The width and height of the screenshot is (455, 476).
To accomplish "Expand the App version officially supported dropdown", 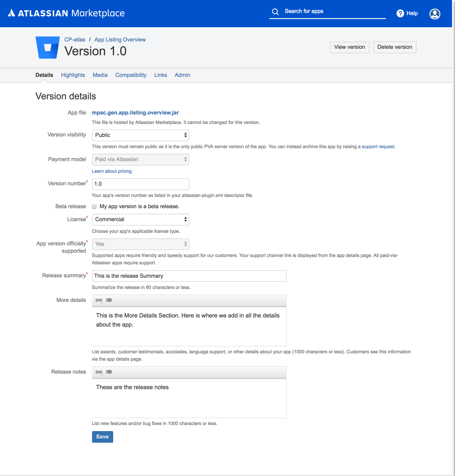I will [x=141, y=244].
